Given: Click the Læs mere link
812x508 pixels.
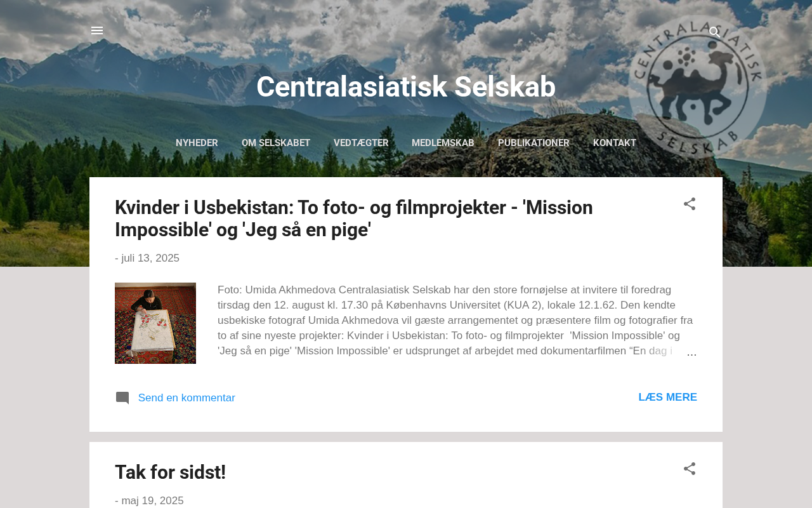Looking at the screenshot, I should coord(667,398).
